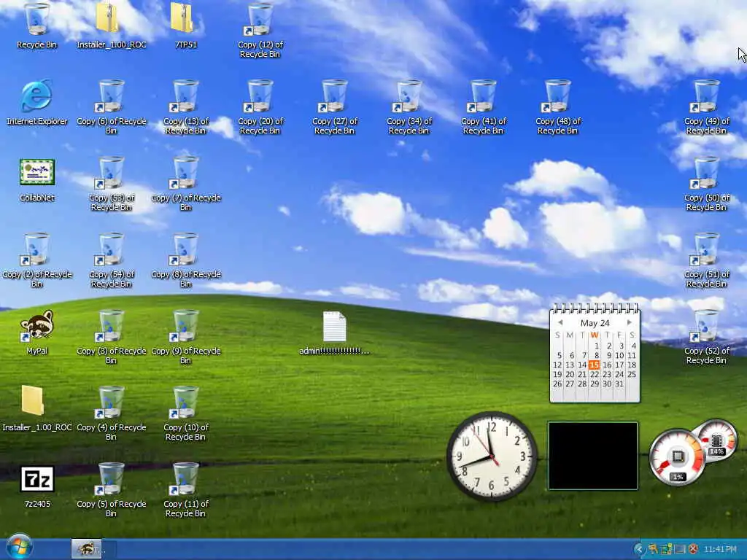Select the 7z2405 installer icon
This screenshot has width=747, height=560.
pyautogui.click(x=36, y=486)
